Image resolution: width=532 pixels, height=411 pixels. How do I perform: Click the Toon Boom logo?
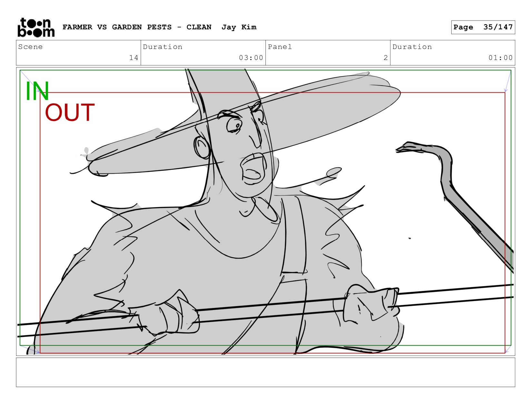pyautogui.click(x=36, y=27)
